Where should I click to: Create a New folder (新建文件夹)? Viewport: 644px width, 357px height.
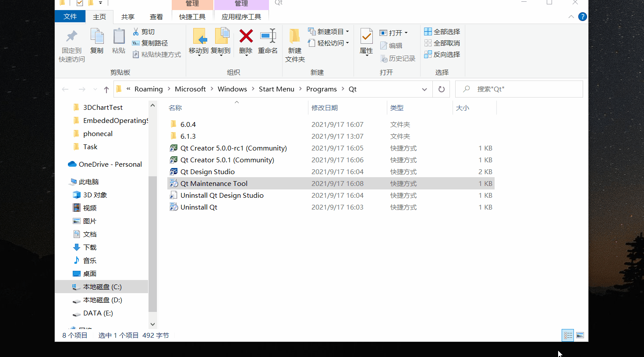[x=295, y=45]
